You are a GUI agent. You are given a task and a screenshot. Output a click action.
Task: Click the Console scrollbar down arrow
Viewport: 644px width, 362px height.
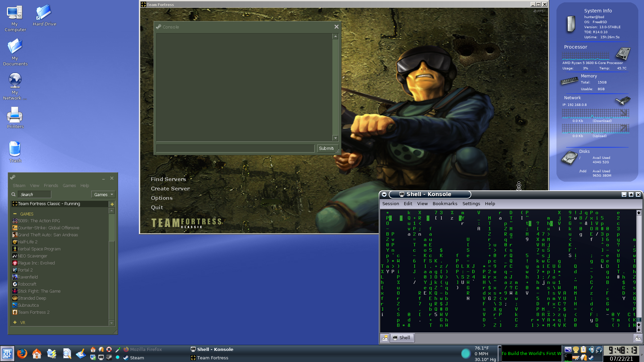(x=335, y=138)
